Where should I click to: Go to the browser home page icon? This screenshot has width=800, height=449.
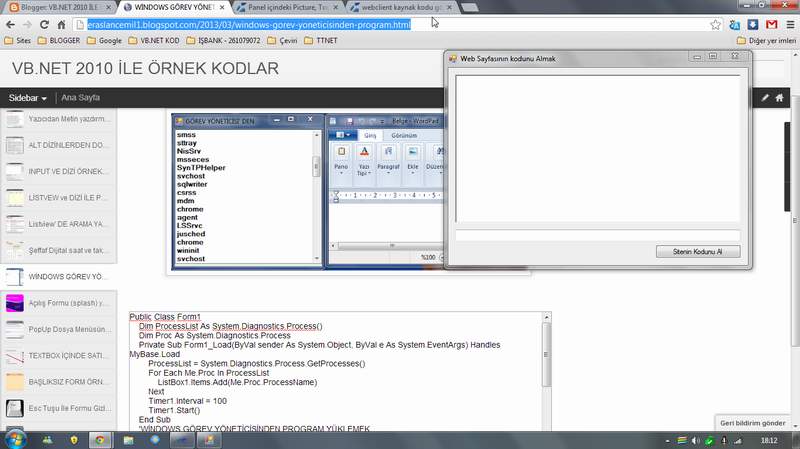[x=61, y=24]
